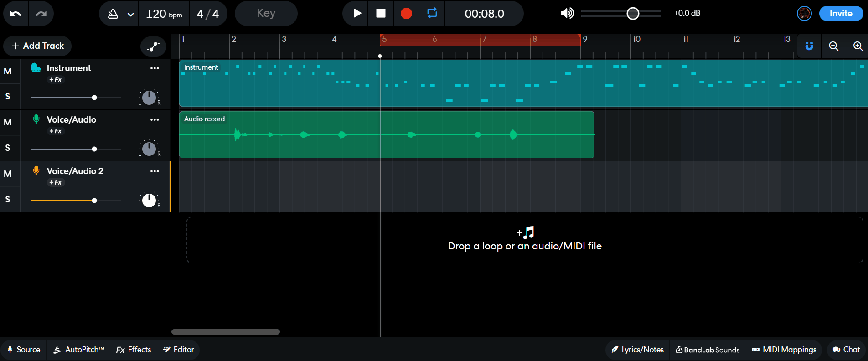Click the Voice/Audio 2 pan knob

click(149, 201)
